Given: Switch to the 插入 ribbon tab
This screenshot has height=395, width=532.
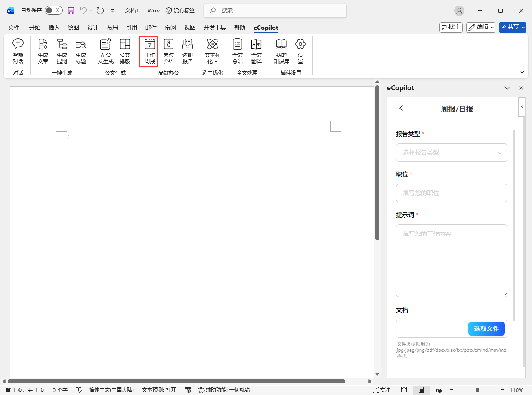Looking at the screenshot, I should click(x=54, y=28).
